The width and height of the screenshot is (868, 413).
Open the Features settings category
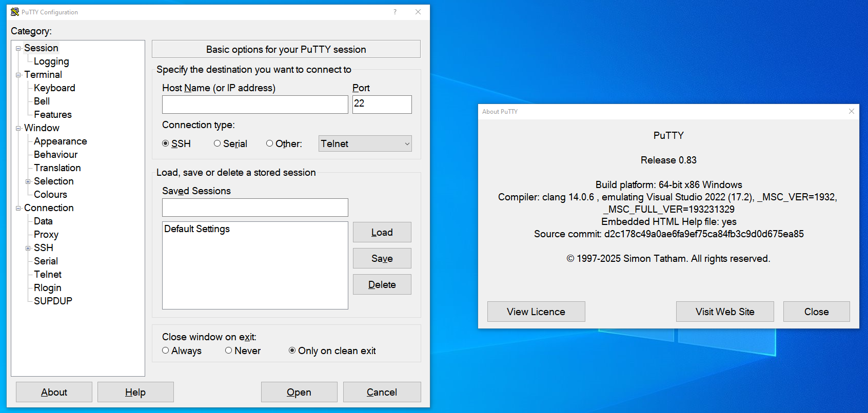pos(53,115)
